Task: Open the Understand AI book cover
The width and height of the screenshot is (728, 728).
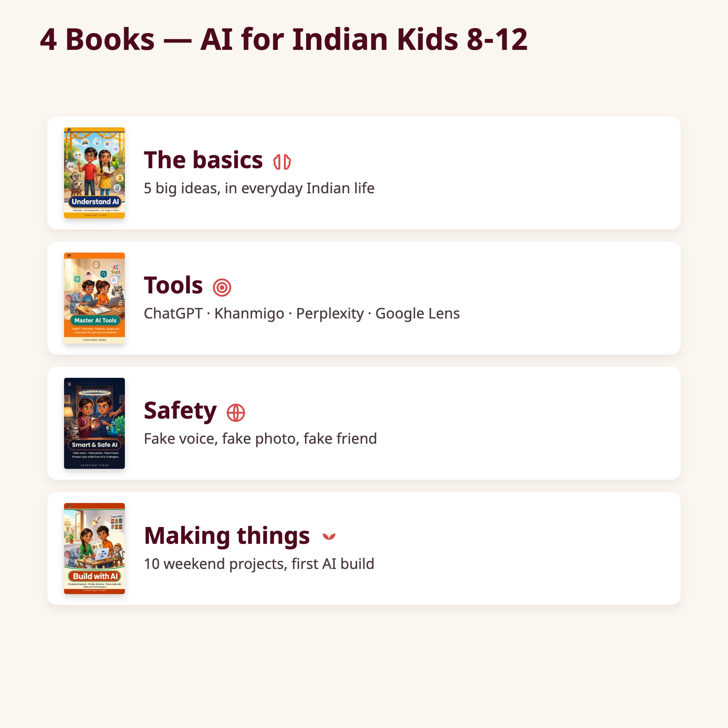Action: (x=94, y=173)
